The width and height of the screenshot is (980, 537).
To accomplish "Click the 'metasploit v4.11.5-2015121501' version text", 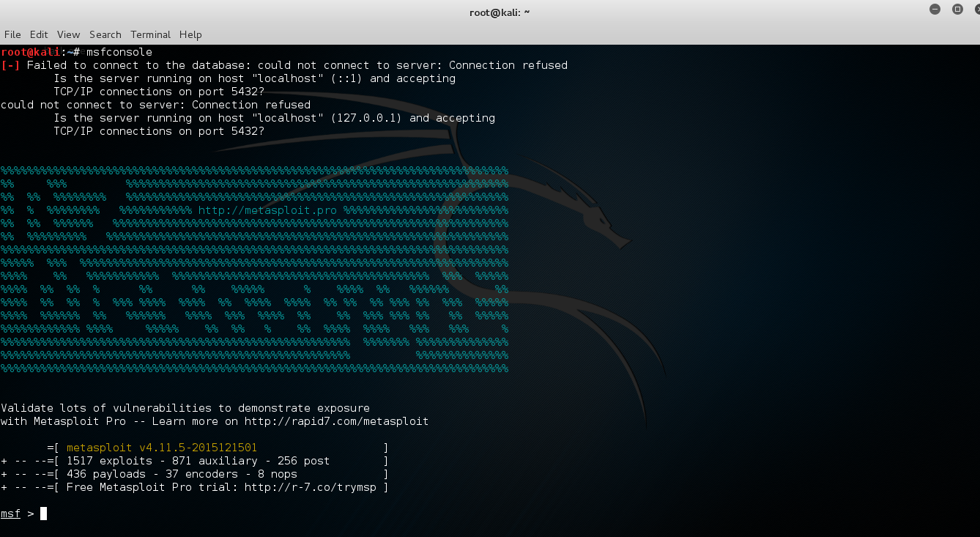I will [162, 448].
